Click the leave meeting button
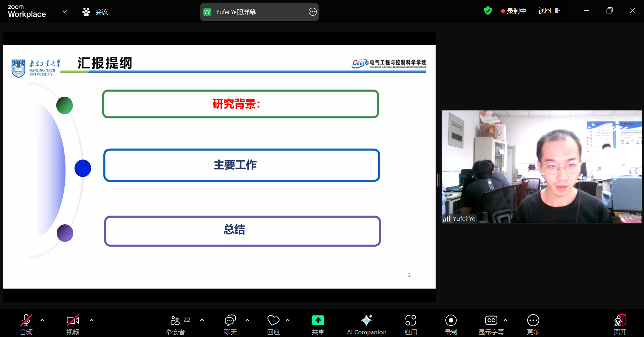The image size is (644, 337). pos(620,324)
